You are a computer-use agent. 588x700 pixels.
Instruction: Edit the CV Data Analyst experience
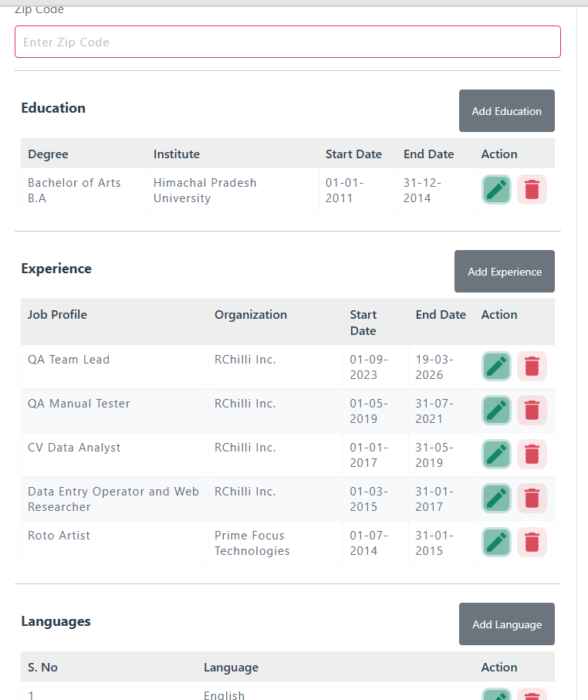pos(496,454)
